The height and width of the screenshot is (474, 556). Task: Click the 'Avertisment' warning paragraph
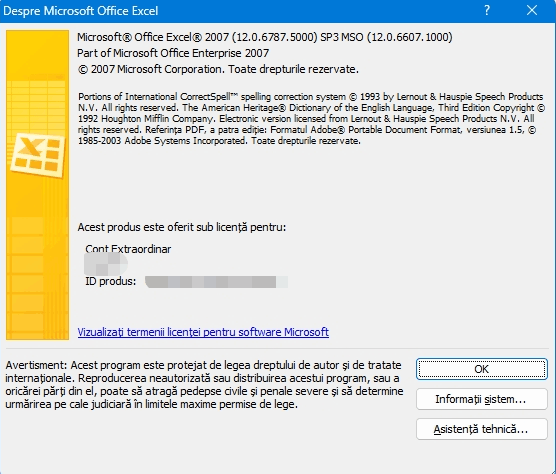coord(204,385)
